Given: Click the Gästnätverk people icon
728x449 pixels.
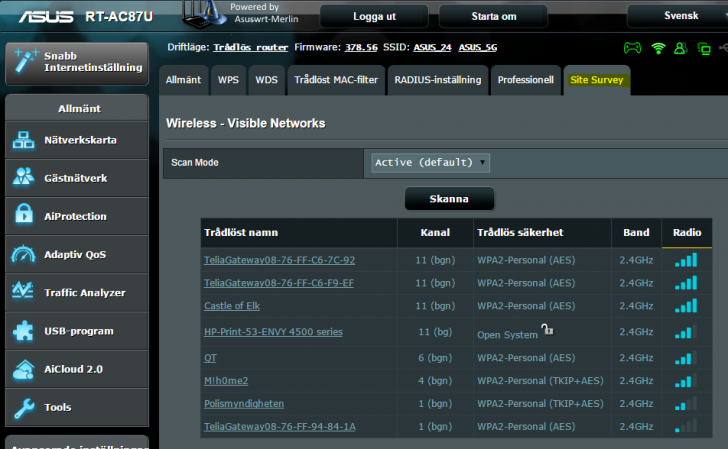Looking at the screenshot, I should (23, 177).
